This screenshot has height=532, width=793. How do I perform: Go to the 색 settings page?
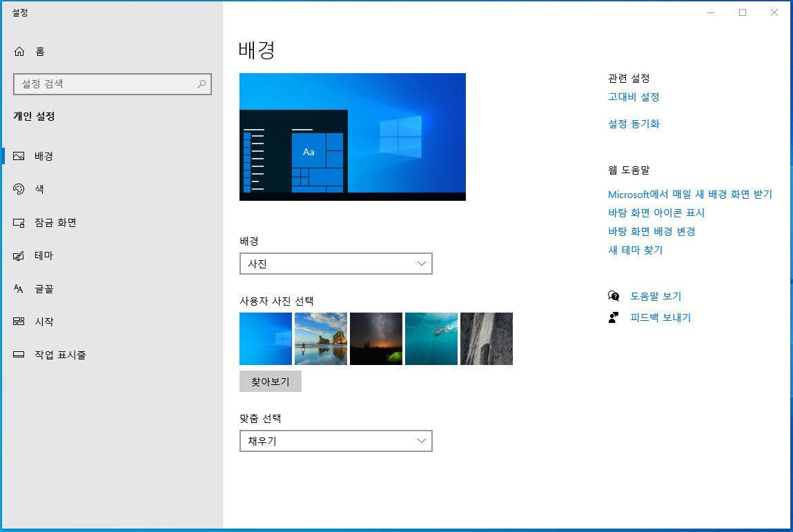coord(39,189)
